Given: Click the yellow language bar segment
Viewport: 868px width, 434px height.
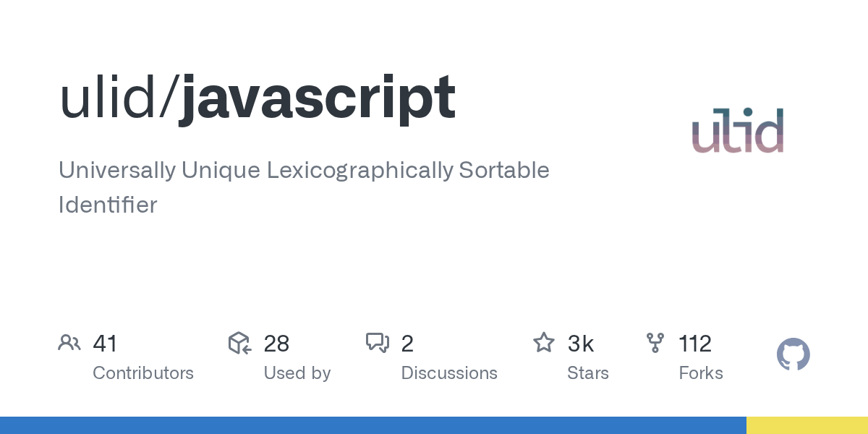Looking at the screenshot, I should (x=807, y=425).
